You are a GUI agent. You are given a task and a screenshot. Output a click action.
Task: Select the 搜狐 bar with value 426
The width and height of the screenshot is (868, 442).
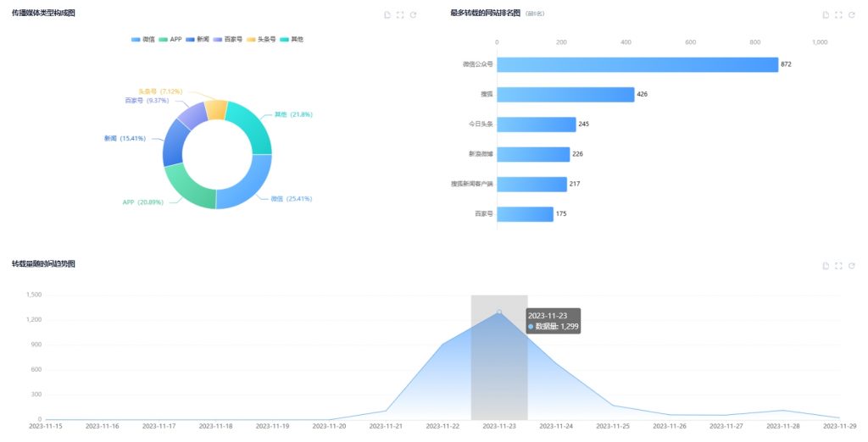565,94
